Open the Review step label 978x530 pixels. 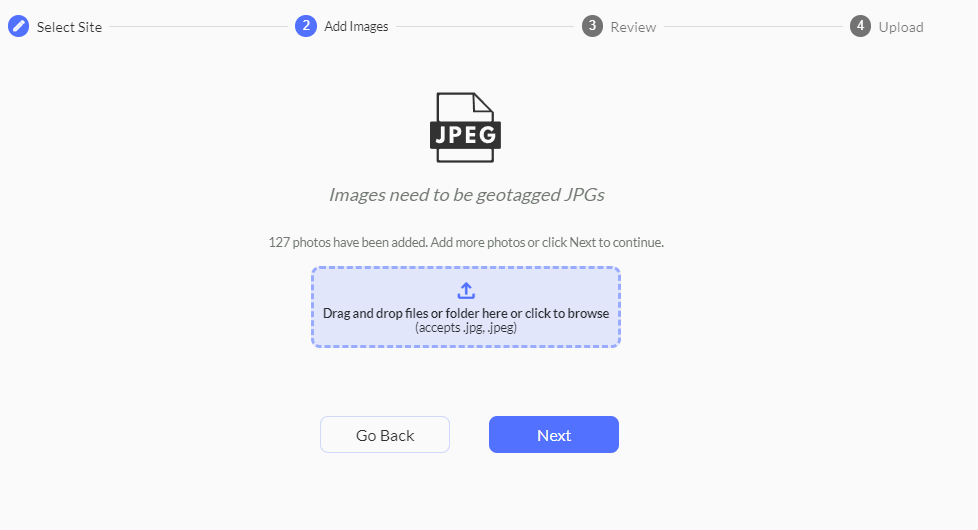pyautogui.click(x=633, y=27)
